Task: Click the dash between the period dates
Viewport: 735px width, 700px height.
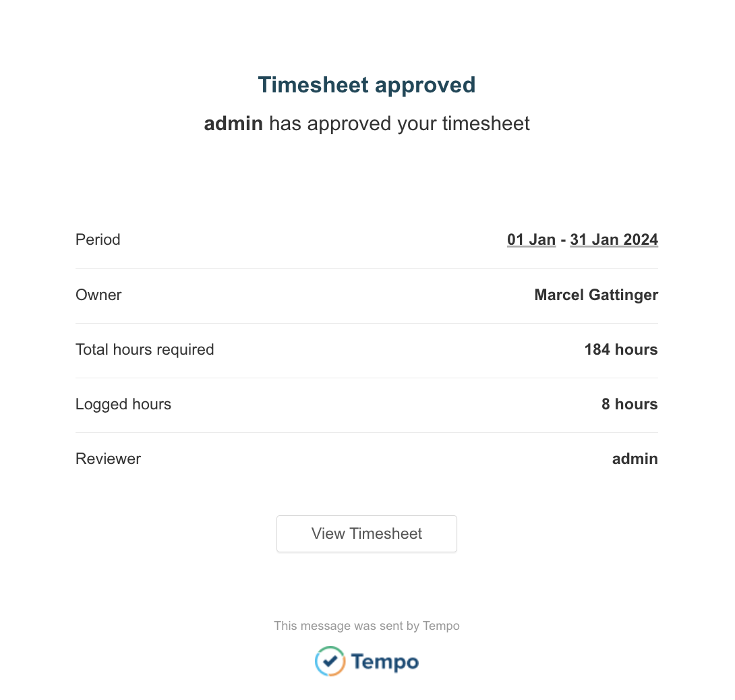Action: click(x=563, y=240)
